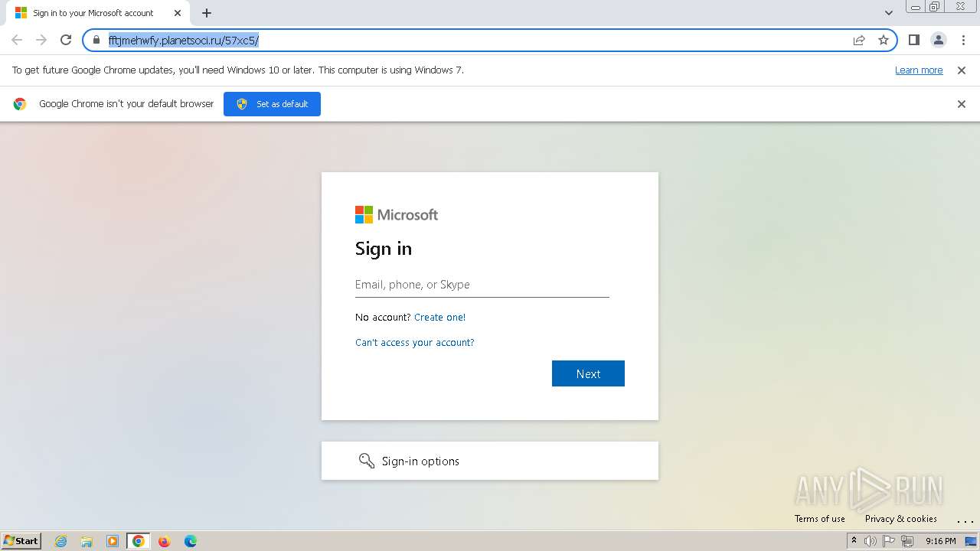
Task: Reload the current page
Action: tap(66, 40)
